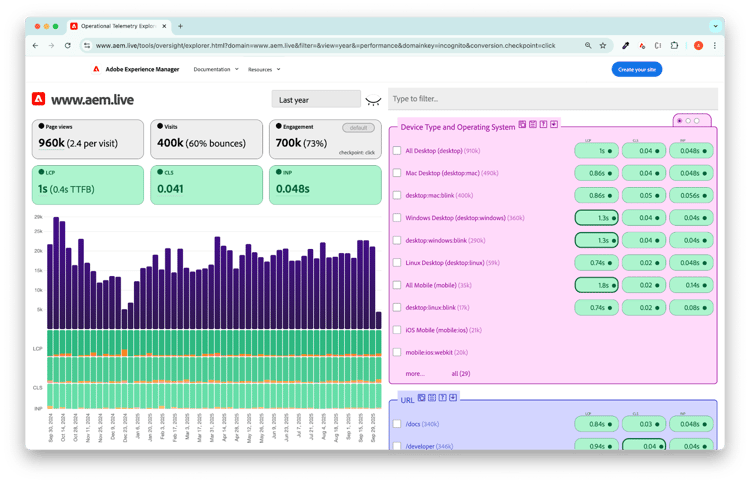Image resolution: width=750 pixels, height=483 pixels.
Task: Click the Type to filter input field
Action: click(x=552, y=99)
